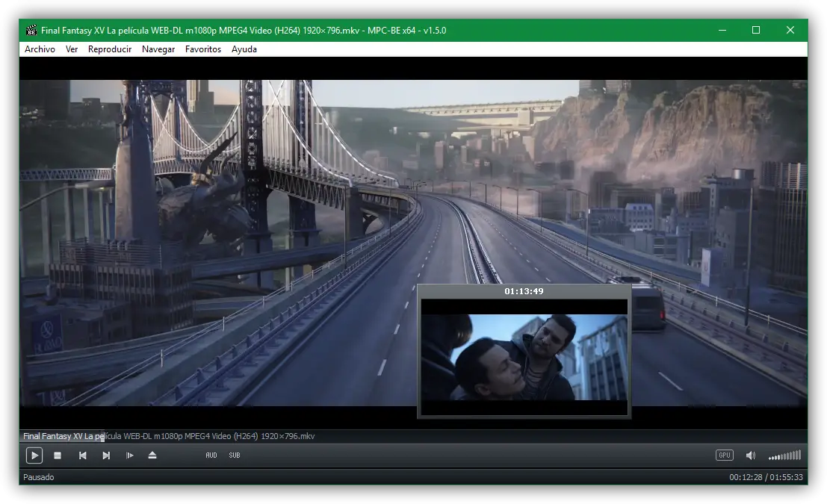Click the MPC-BE app icon in title bar
Image resolution: width=827 pixels, height=504 pixels.
[31, 30]
